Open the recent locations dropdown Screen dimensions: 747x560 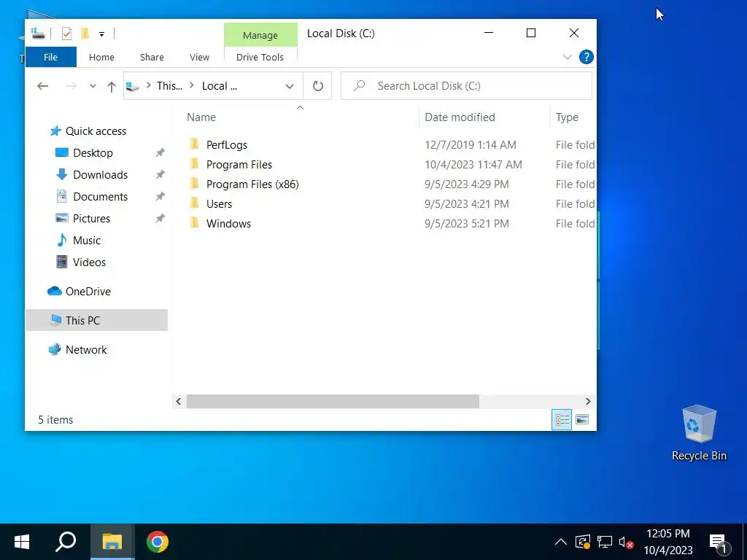pos(93,86)
